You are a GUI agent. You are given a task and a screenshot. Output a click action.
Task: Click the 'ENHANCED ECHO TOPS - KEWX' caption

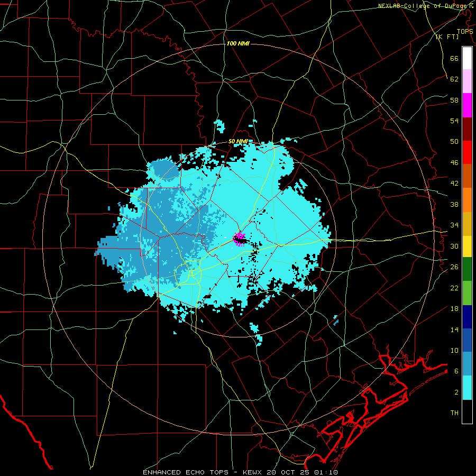tap(204, 472)
